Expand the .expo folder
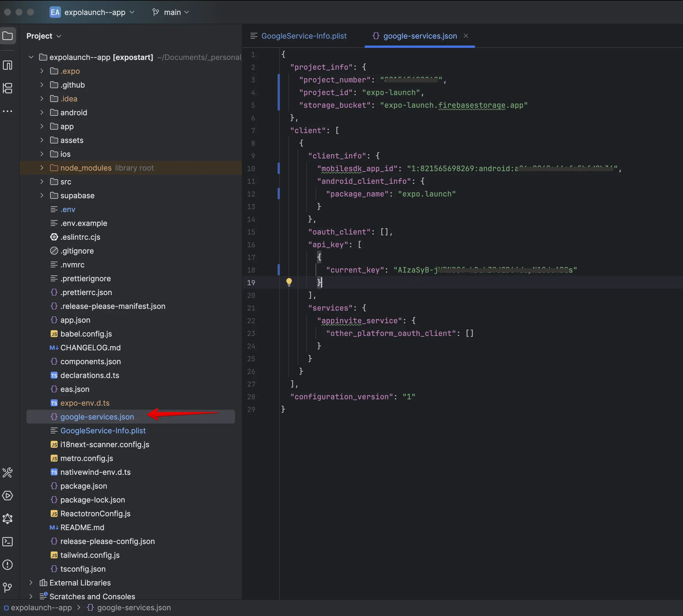Viewport: 683px width, 616px height. (42, 71)
